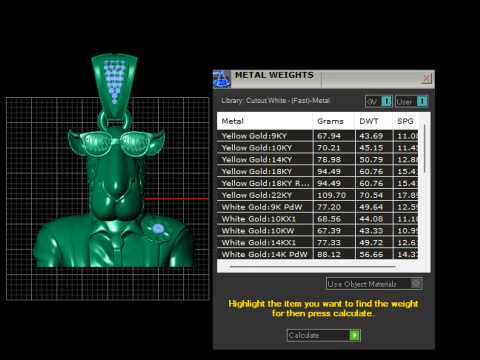
Task: Select the Yellow Gold:10KY row
Action: (x=317, y=148)
